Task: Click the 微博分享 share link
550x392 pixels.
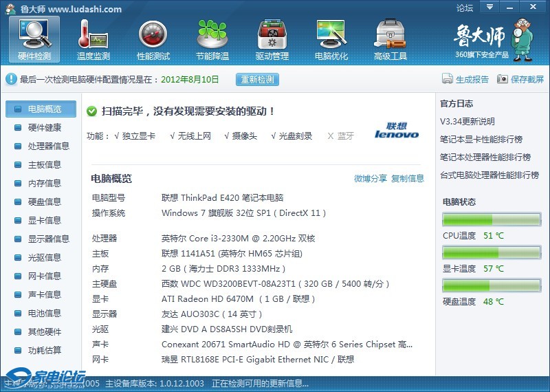Action: click(370, 179)
